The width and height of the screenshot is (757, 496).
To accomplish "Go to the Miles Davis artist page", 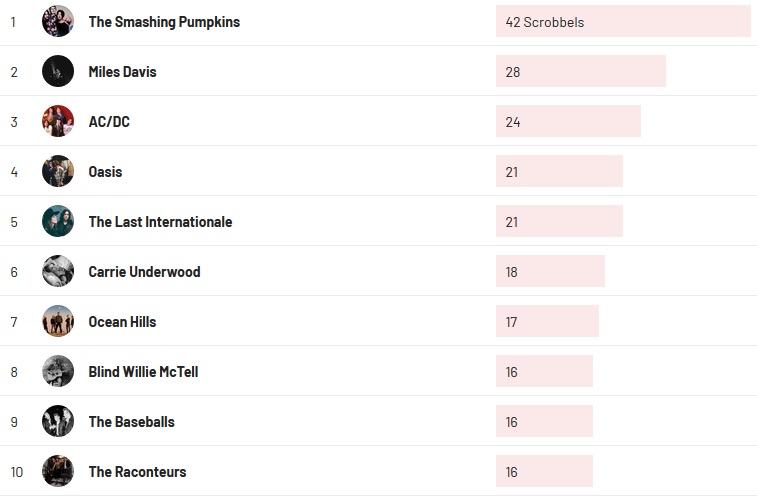I will coord(122,72).
